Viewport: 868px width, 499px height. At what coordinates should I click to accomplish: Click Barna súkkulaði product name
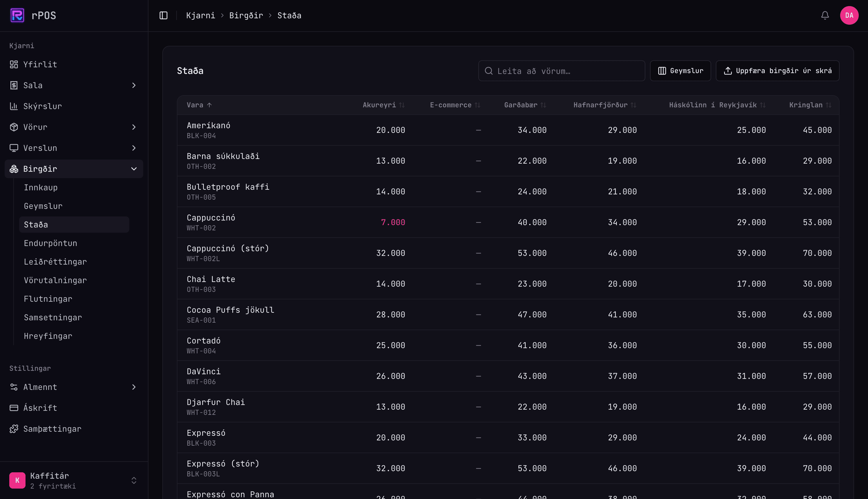(x=223, y=156)
